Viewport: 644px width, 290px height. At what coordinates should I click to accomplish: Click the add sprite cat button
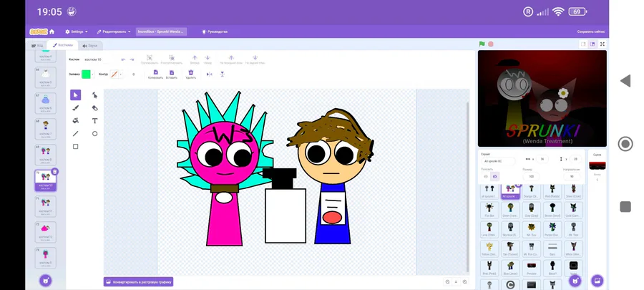[x=575, y=281]
